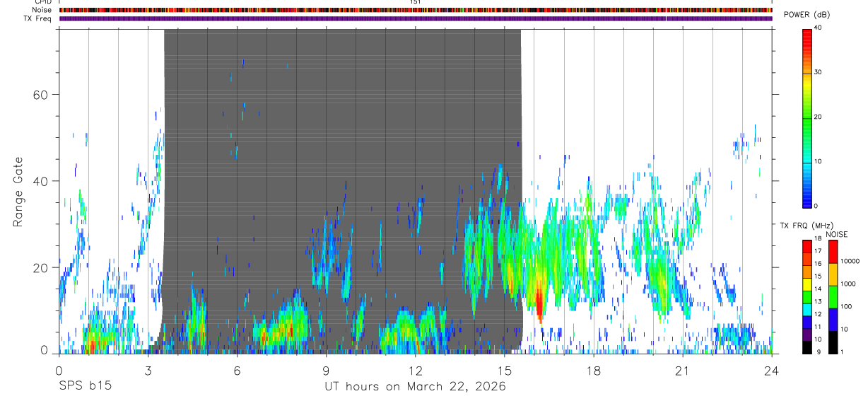Image resolution: width=868 pixels, height=401 pixels.
Task: Click the 21 tick on the UT hours axis
Action: click(683, 370)
